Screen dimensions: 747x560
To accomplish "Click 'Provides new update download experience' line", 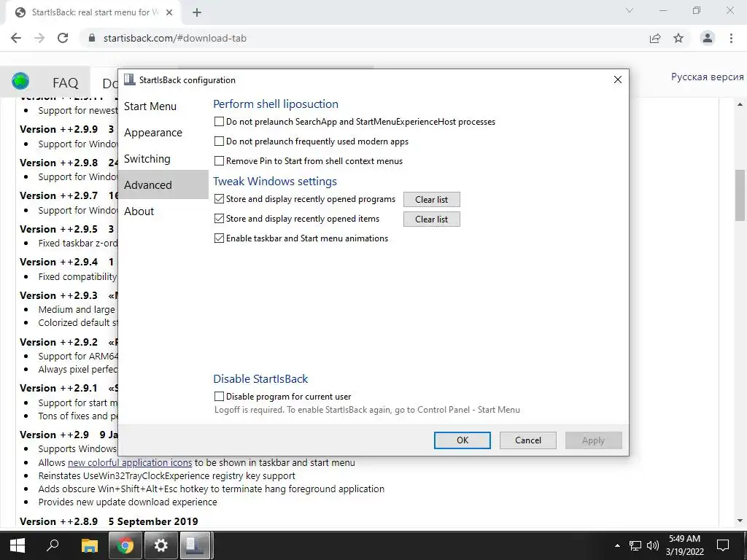I will (128, 502).
